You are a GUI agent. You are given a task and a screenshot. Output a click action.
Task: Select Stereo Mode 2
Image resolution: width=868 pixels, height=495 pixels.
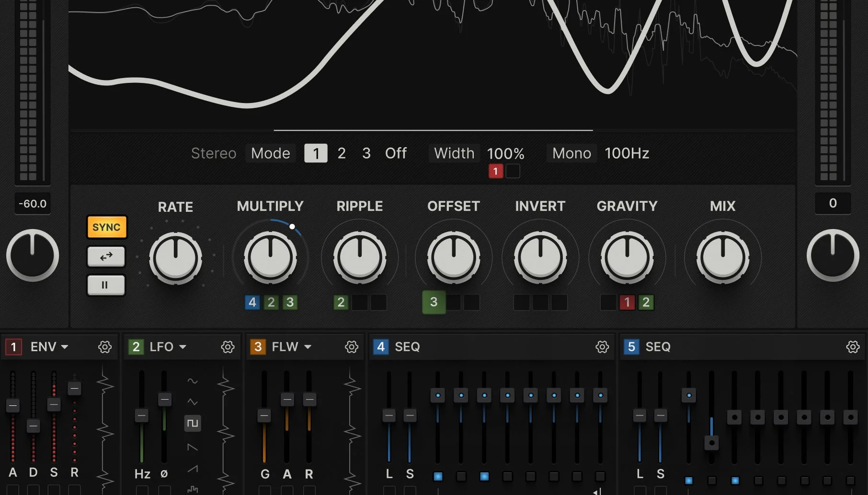342,153
